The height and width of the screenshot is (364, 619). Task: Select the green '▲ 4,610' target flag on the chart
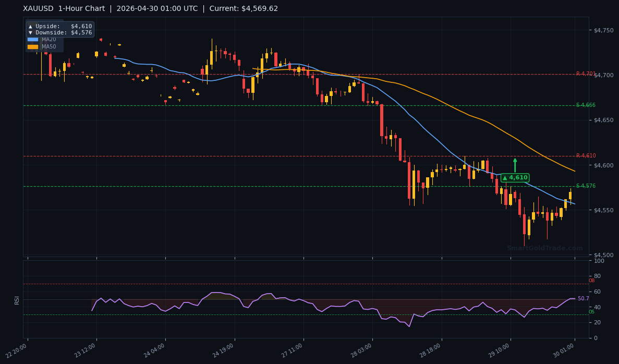point(514,178)
